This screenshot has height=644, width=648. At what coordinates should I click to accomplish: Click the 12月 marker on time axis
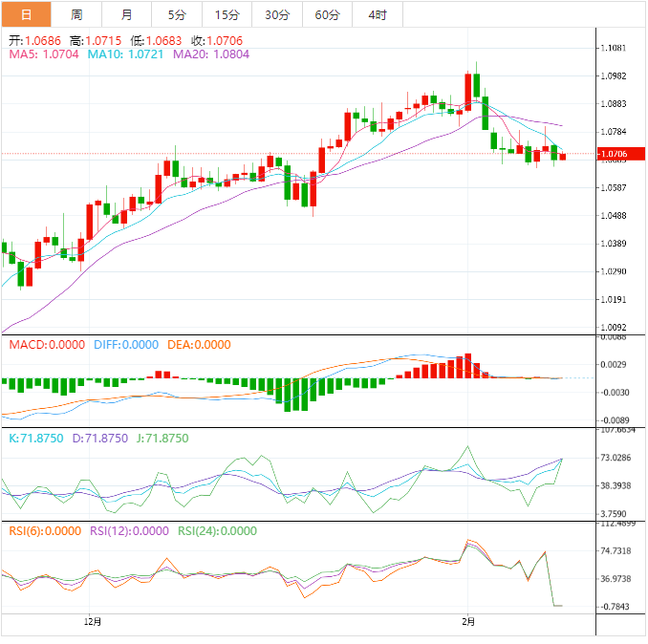pos(93,622)
